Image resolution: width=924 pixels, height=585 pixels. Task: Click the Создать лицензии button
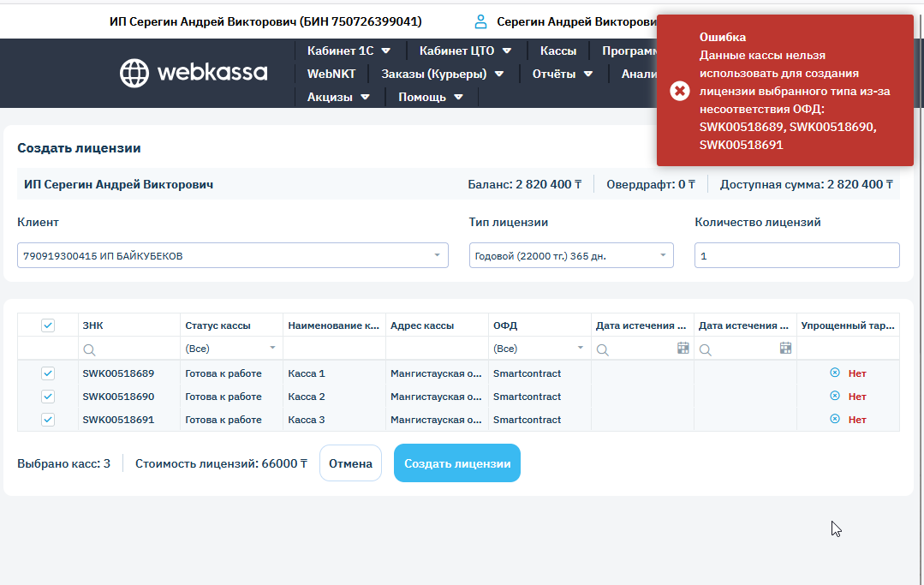(456, 463)
